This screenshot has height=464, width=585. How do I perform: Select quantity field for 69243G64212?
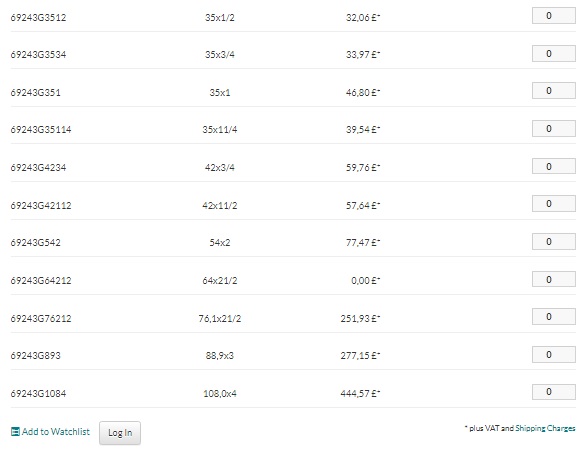click(x=554, y=279)
